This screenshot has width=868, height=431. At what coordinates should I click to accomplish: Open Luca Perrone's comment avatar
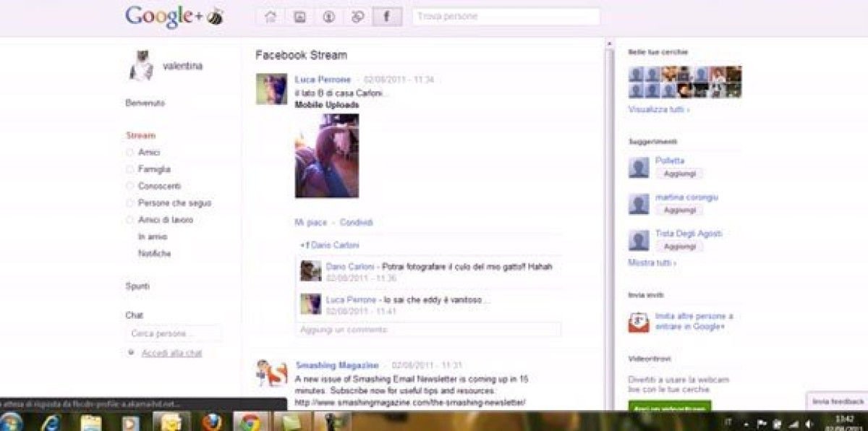point(311,304)
